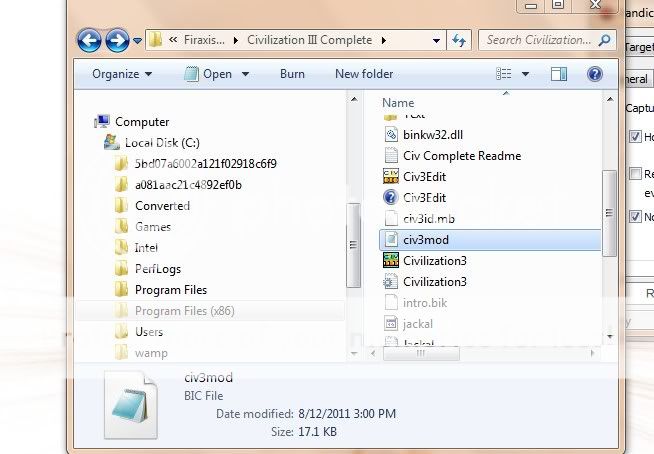This screenshot has width=654, height=454.
Task: Select the Firaxis... breadcrumb in the address bar
Action: (204, 40)
